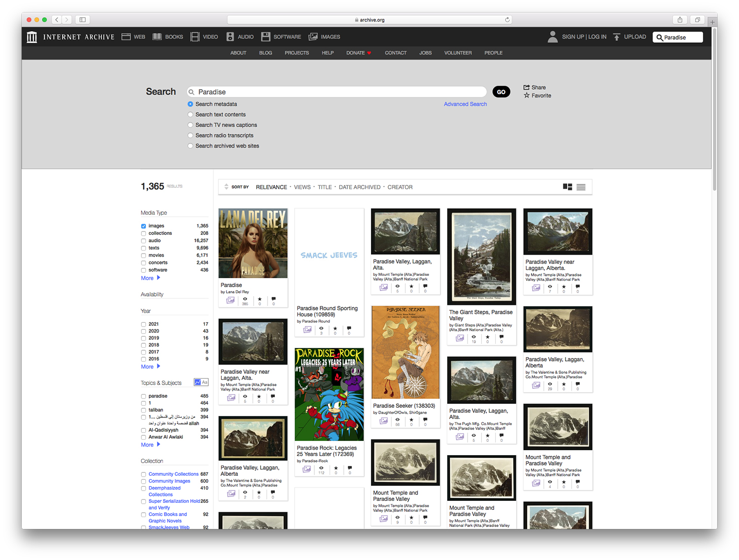The height and width of the screenshot is (560, 739).
Task: Open the Books section icon
Action: click(157, 37)
